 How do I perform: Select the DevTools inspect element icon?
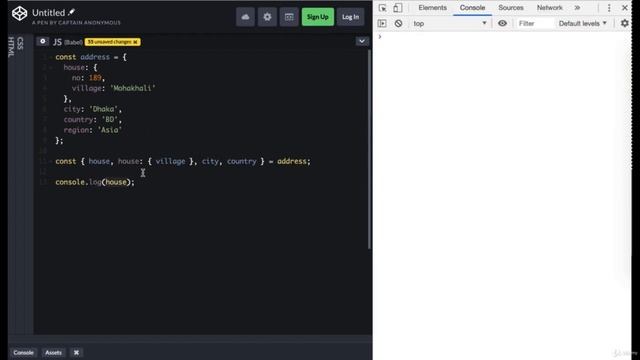pyautogui.click(x=382, y=8)
